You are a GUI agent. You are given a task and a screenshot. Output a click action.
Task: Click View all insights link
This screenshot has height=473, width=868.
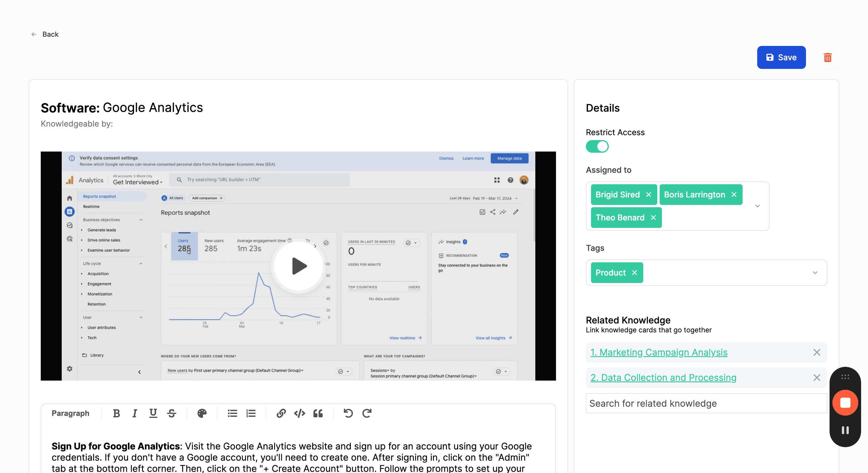tap(494, 338)
